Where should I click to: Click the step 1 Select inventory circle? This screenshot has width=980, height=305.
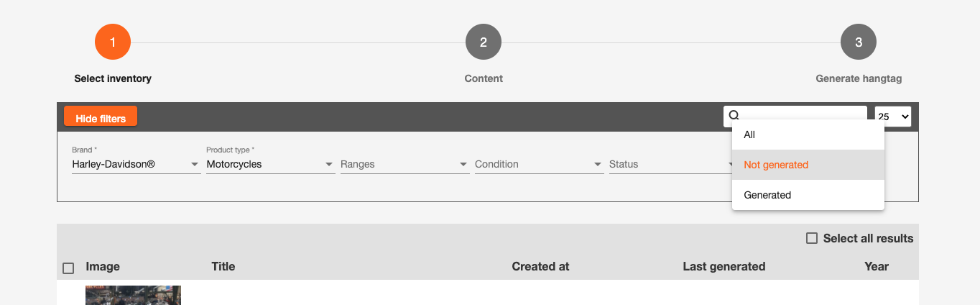(x=113, y=42)
